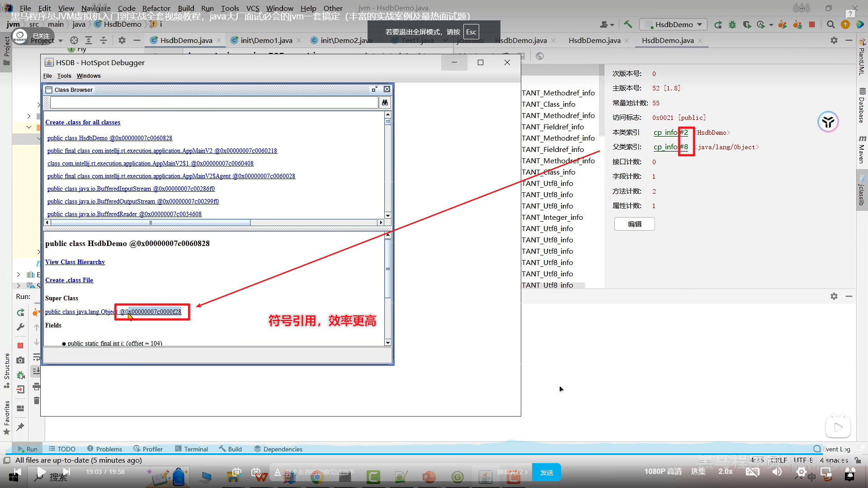Open the AppMainV2$Agent class link
Viewport: 868px width, 488px height.
click(171, 176)
